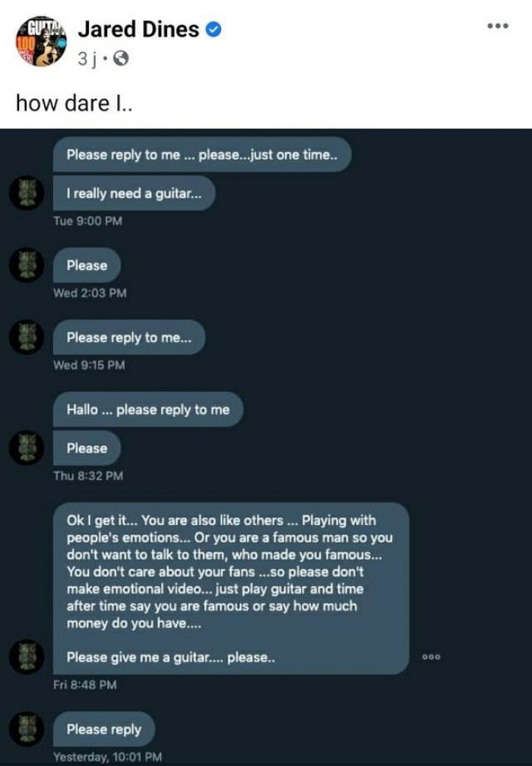Open the screenshot image of the chat
Screen dimensions: 532x766
266,447
